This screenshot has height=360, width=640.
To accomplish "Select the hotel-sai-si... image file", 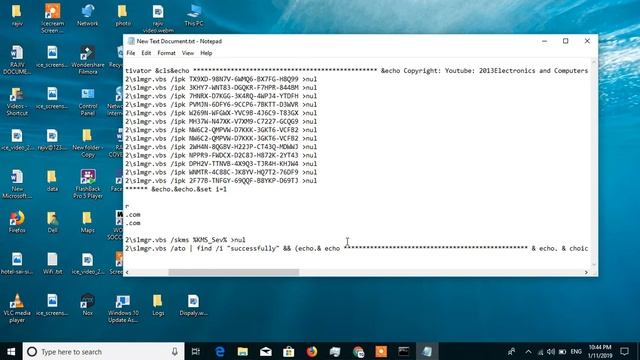I will [17, 264].
